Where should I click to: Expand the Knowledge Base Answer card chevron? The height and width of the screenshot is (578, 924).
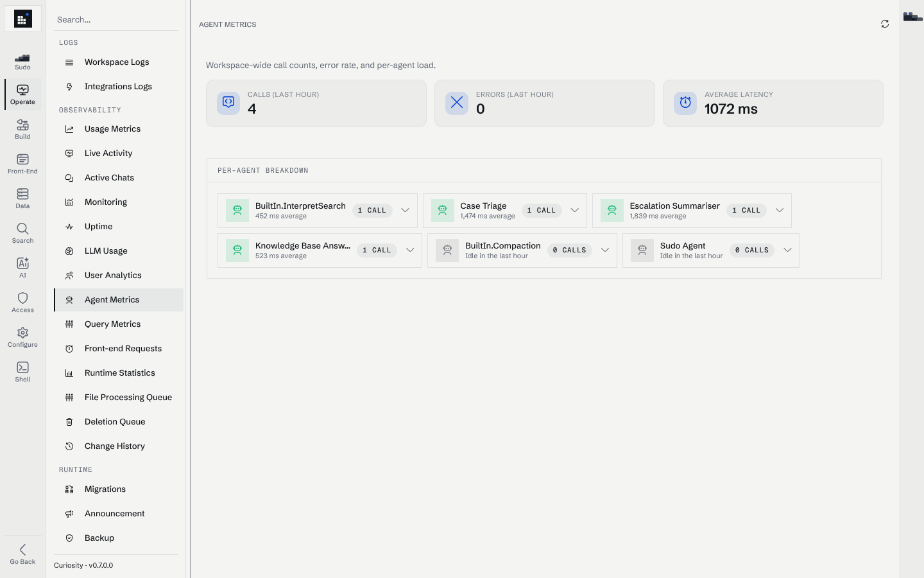(410, 250)
